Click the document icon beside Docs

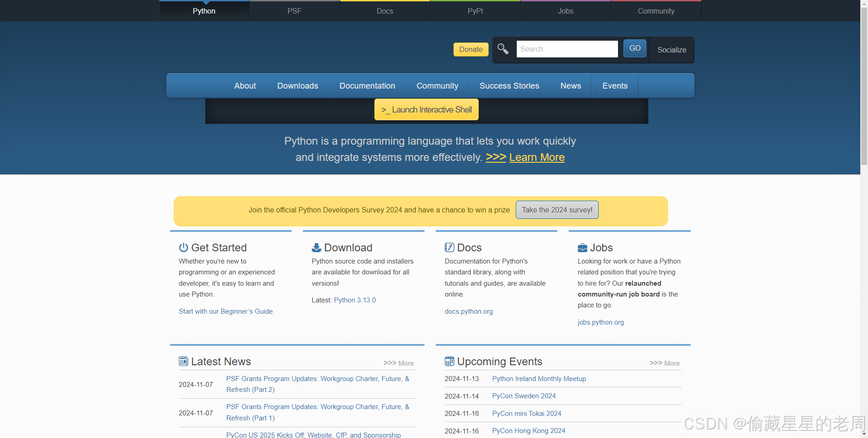[449, 247]
